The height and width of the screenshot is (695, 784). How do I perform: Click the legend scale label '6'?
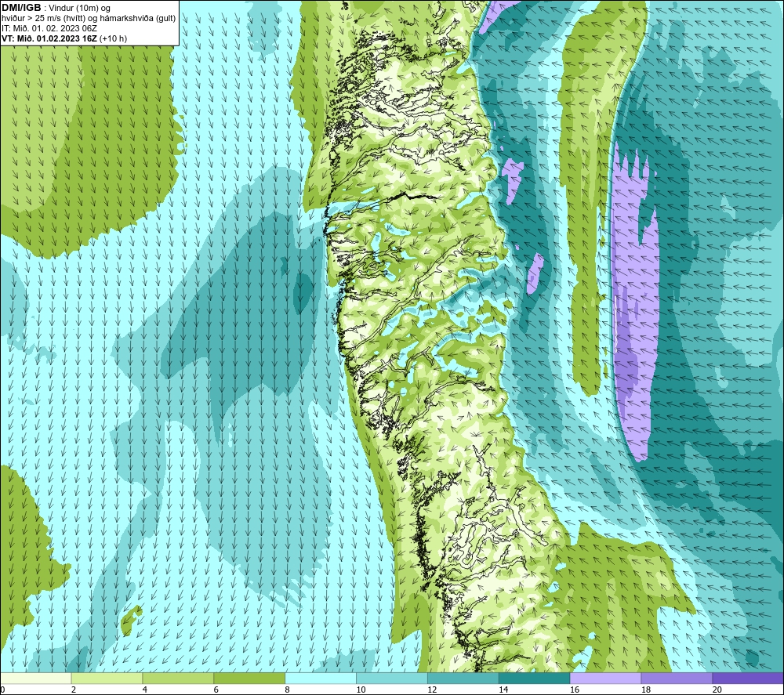(216, 690)
